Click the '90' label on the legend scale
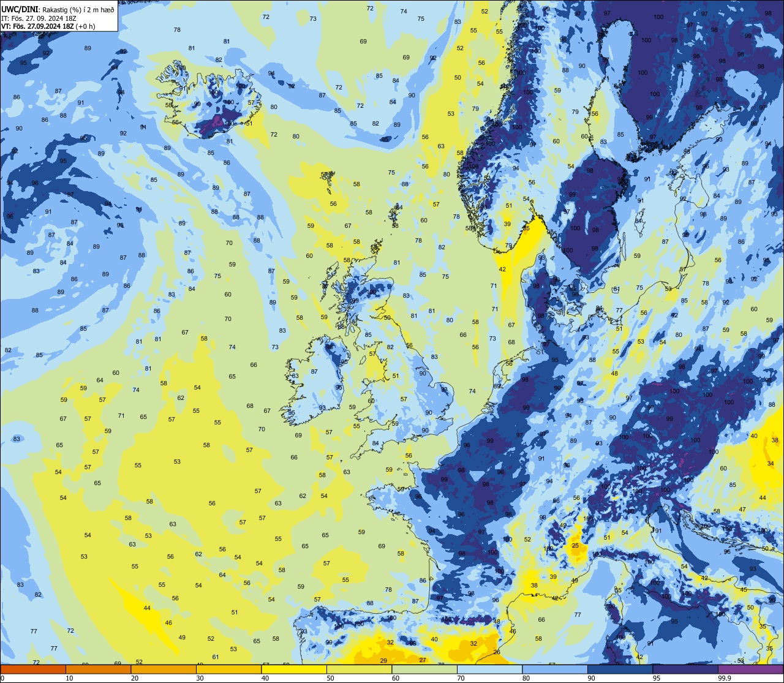The width and height of the screenshot is (784, 683). (x=592, y=678)
